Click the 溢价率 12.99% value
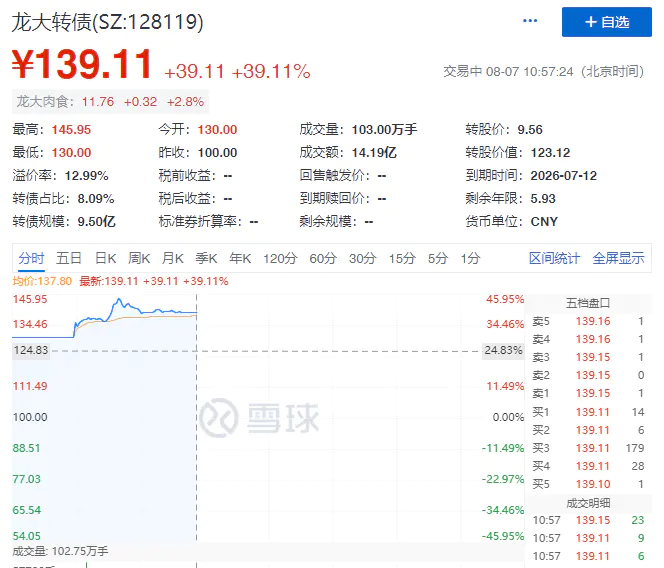The width and height of the screenshot is (664, 568). point(86,175)
